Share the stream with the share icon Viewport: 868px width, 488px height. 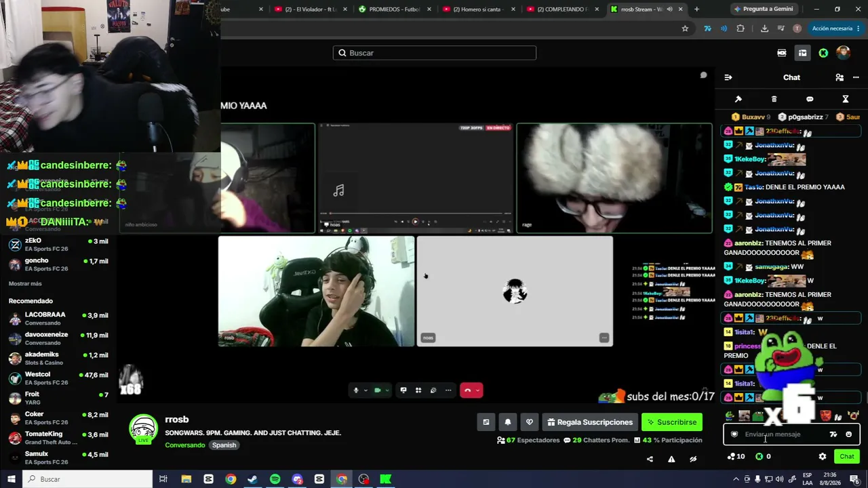point(650,459)
